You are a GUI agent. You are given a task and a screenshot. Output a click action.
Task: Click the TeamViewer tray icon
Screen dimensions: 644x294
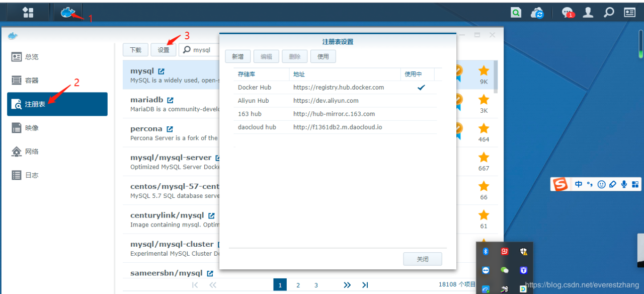pyautogui.click(x=486, y=270)
